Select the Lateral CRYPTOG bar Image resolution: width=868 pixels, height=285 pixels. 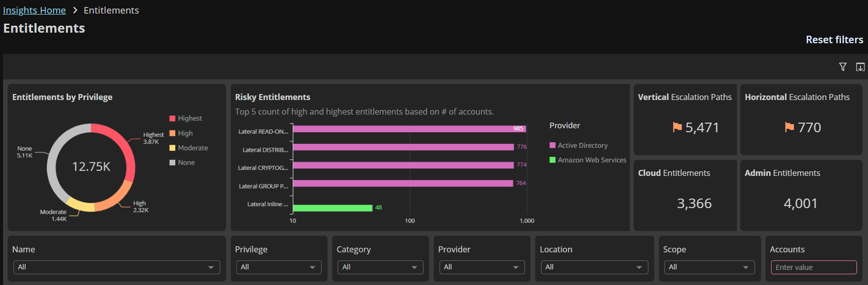pyautogui.click(x=403, y=165)
